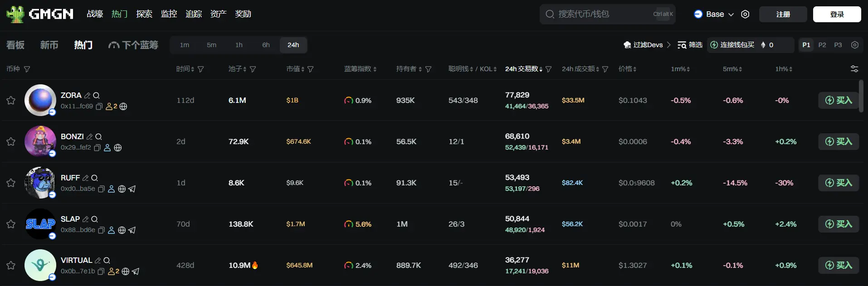Open ZORA token avatar
Image resolution: width=868 pixels, height=286 pixels.
click(x=40, y=100)
